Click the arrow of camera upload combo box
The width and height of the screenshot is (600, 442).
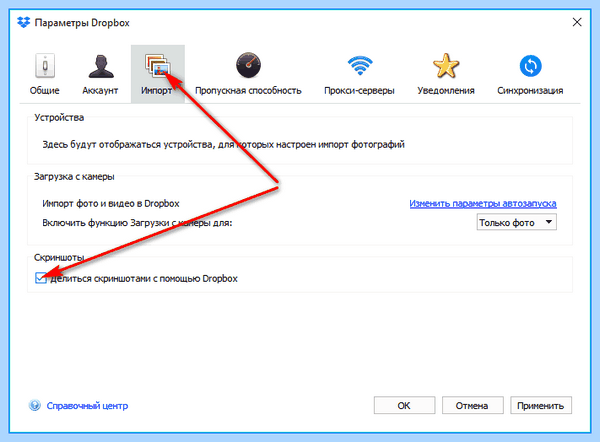549,222
